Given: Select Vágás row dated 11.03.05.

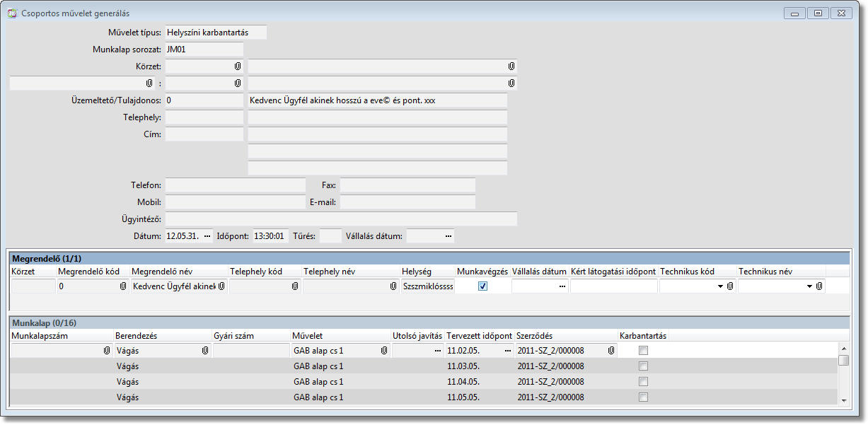Looking at the screenshot, I should [423, 366].
